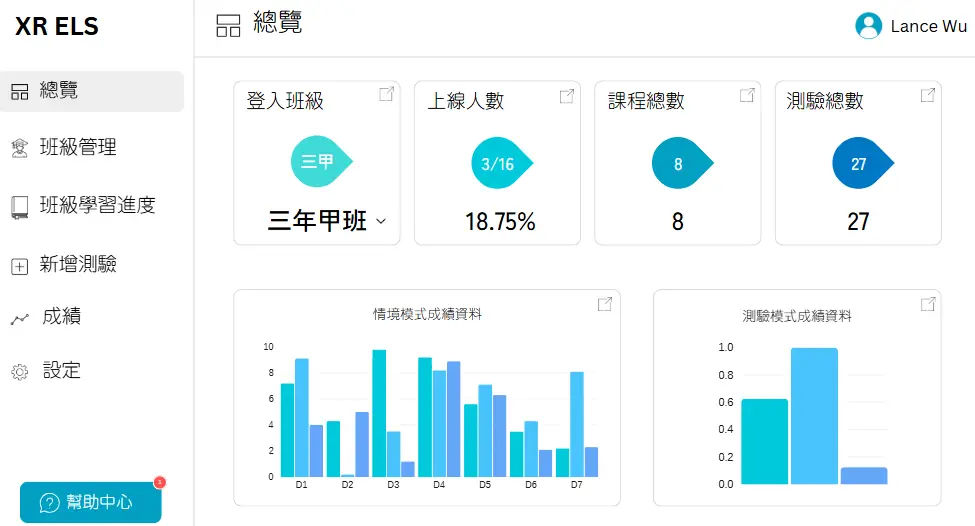Open 設定 from the sidebar
Image resolution: width=975 pixels, height=526 pixels.
(61, 371)
